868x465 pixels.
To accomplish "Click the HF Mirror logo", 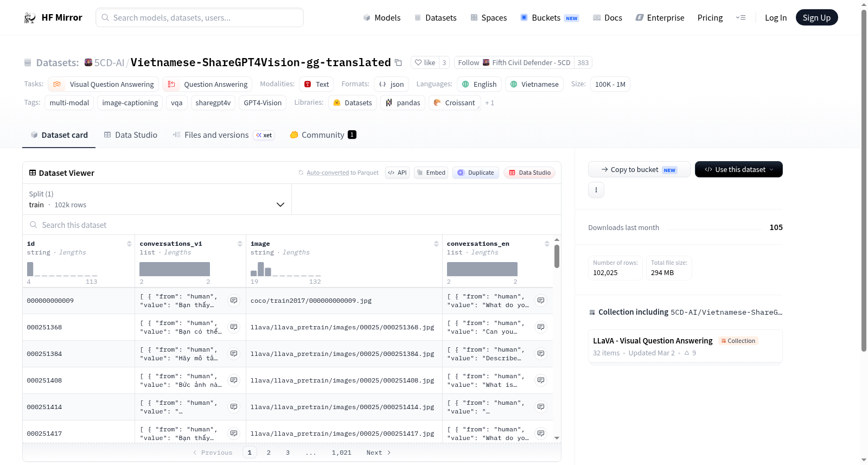I will tap(53, 17).
